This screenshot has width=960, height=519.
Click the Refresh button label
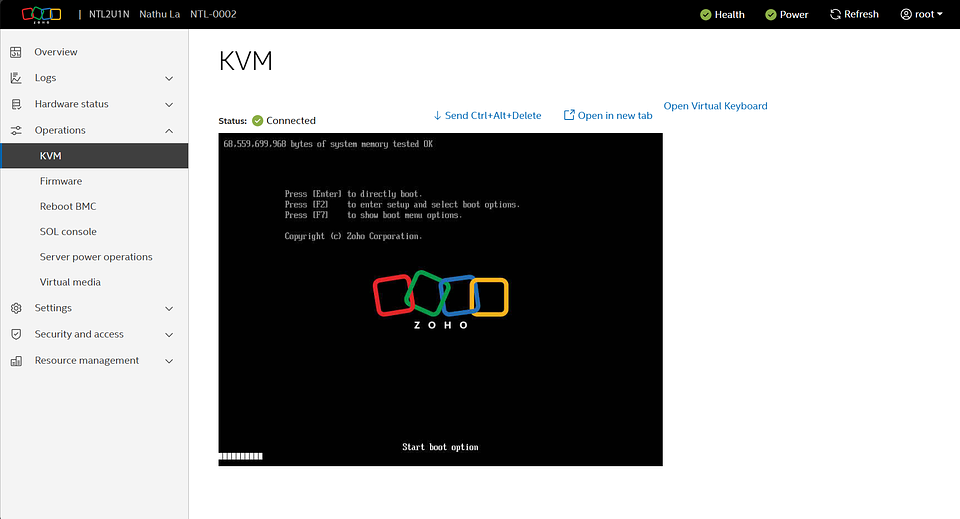861,14
